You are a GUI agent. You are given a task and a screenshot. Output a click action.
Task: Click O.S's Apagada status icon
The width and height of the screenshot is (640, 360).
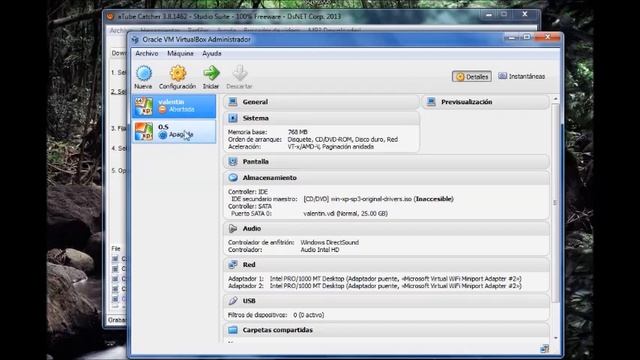(x=162, y=135)
